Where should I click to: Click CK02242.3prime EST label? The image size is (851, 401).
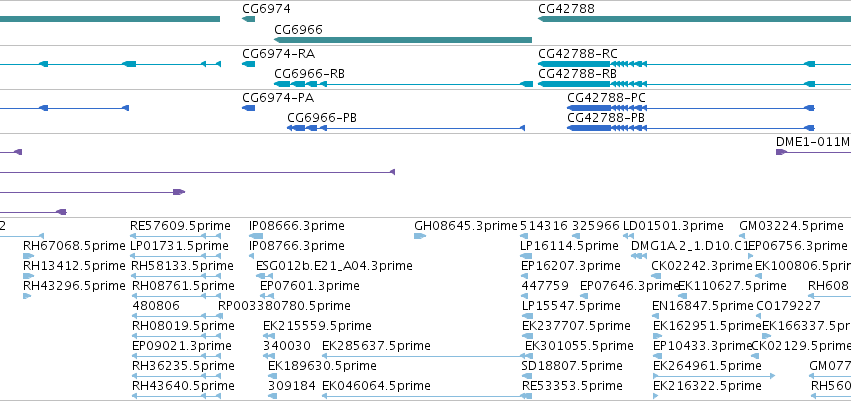702,266
